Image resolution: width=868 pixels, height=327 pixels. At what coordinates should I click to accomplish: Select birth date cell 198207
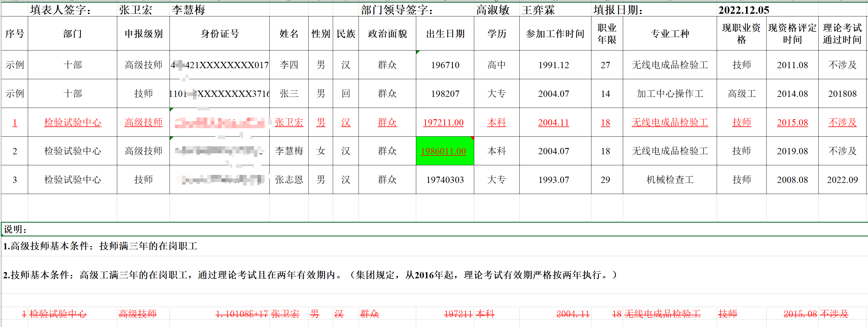tap(445, 93)
